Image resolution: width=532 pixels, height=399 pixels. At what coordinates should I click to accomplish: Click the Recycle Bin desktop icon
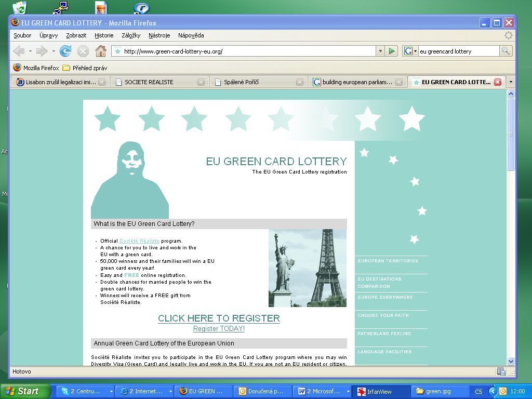tap(20, 7)
